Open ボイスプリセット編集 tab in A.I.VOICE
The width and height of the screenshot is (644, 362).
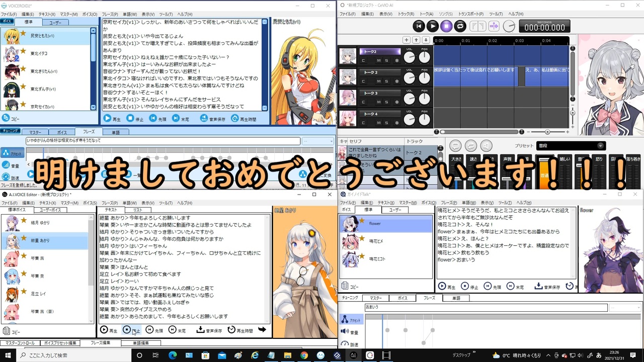60,343
